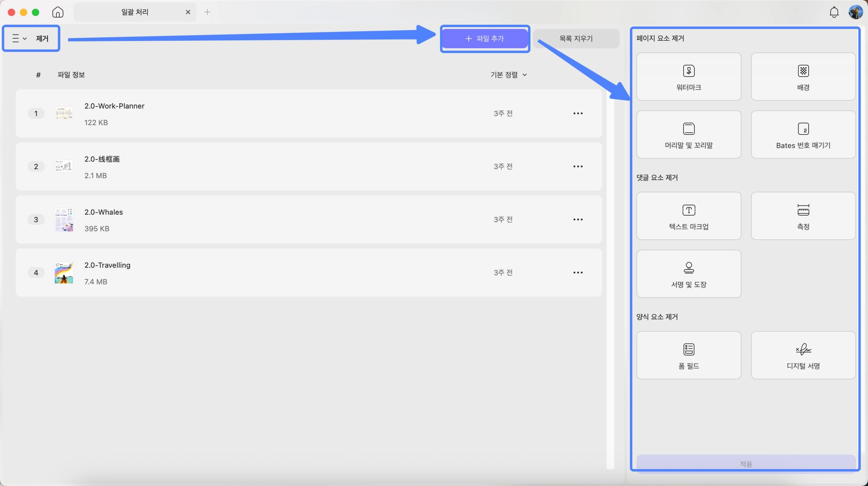The image size is (868, 486).
Task: Click the 목록 지우기 button
Action: point(576,39)
